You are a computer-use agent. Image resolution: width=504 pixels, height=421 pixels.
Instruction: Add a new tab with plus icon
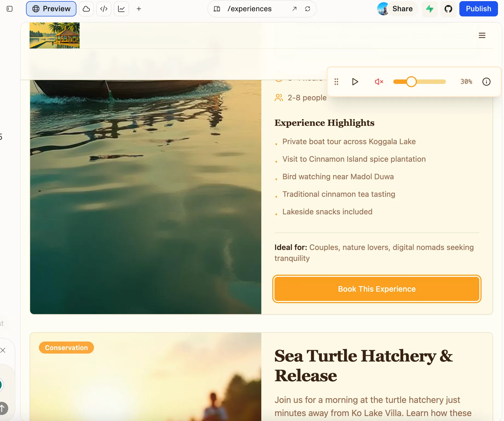pyautogui.click(x=139, y=9)
